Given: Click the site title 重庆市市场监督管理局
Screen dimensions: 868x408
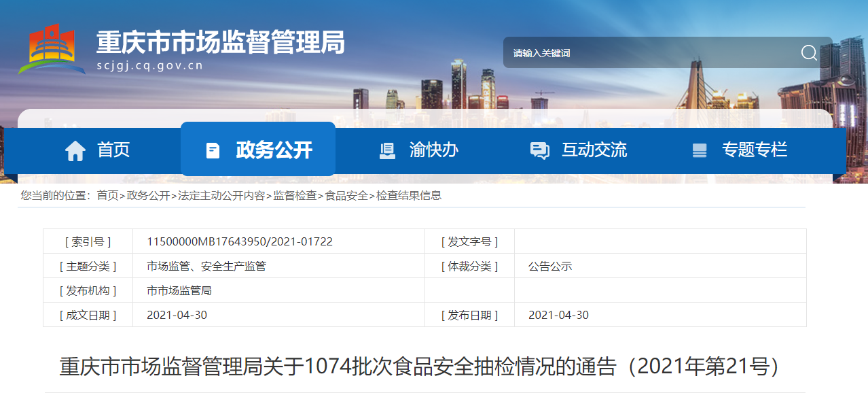Looking at the screenshot, I should point(220,43).
